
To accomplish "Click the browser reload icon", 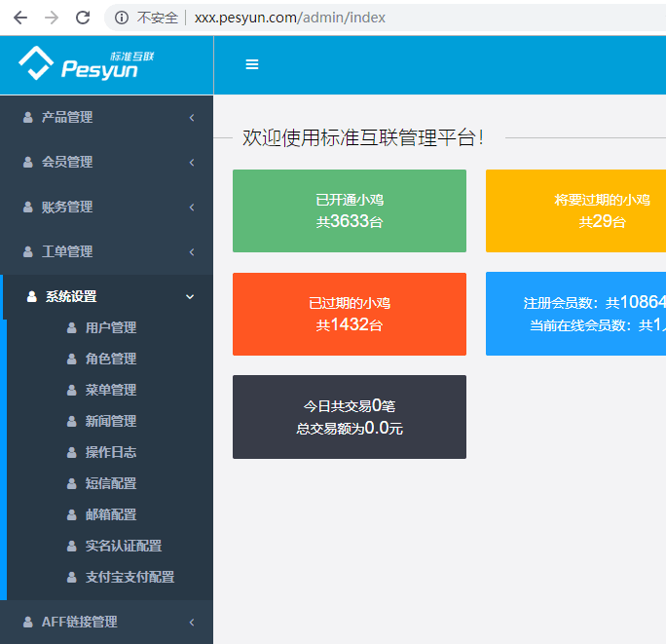I will coord(83,18).
